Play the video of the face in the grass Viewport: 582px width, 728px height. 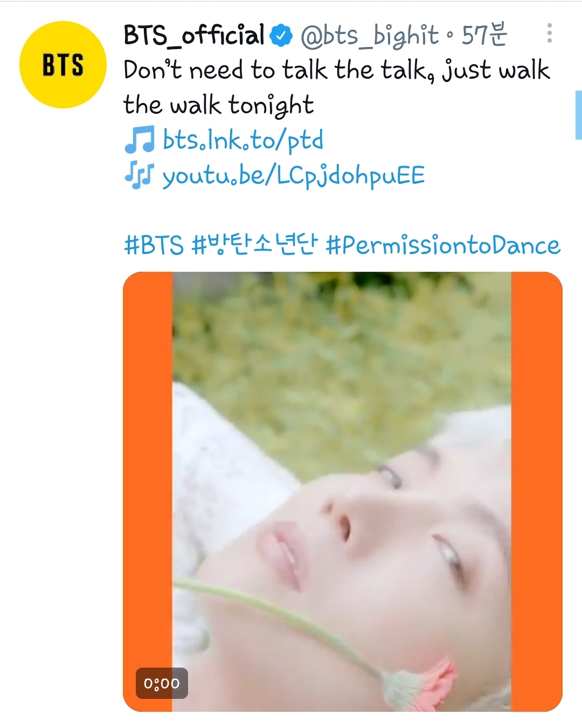tap(342, 491)
